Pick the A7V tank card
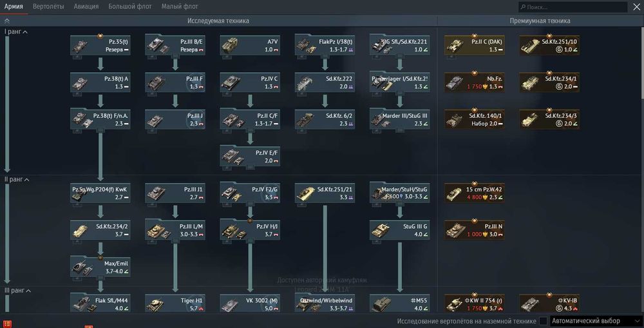Image resolution: width=644 pixels, height=328 pixels. tap(250, 45)
